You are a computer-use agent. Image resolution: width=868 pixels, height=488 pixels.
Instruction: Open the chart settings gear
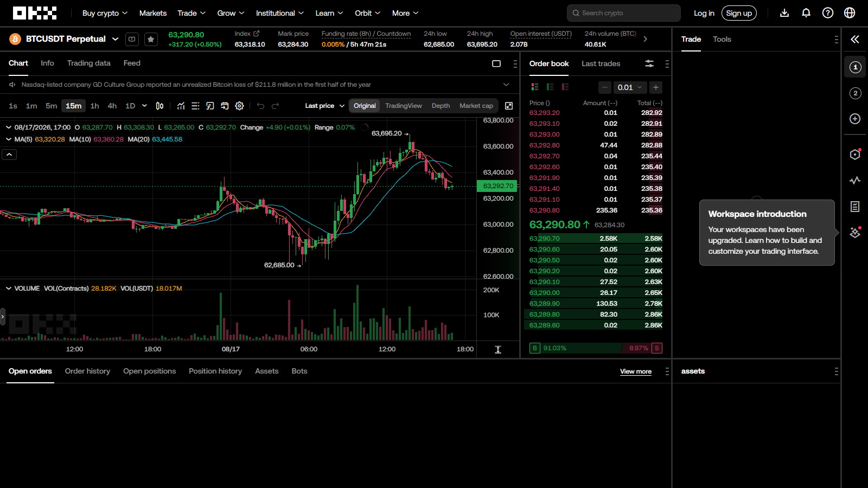(239, 106)
